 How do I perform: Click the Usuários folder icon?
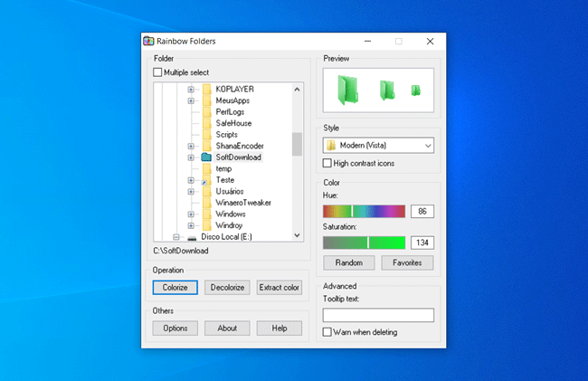click(x=207, y=191)
